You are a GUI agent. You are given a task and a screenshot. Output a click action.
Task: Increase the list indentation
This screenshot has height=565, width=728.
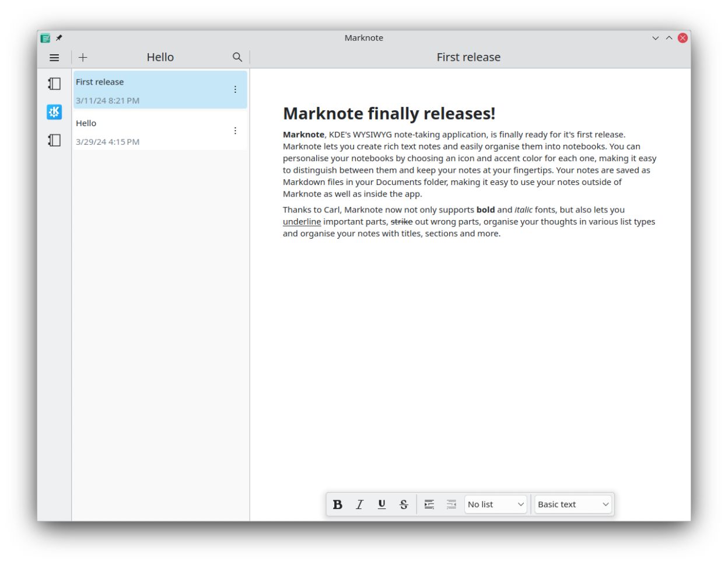click(x=429, y=504)
